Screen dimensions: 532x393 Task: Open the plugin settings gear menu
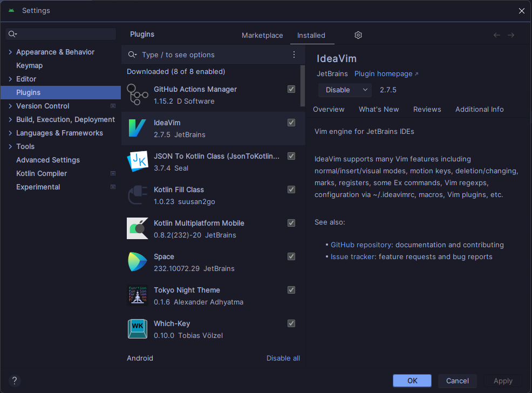(x=358, y=35)
